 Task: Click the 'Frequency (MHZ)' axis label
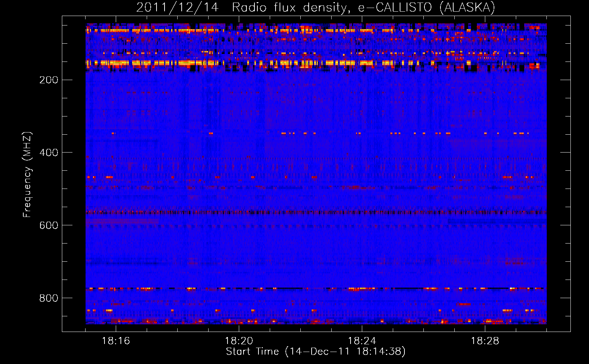coord(27,175)
